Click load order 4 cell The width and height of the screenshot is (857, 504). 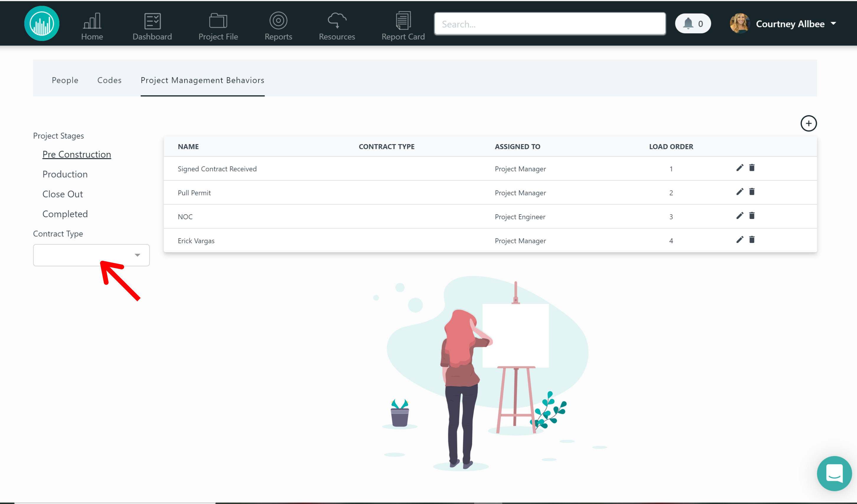(x=671, y=241)
